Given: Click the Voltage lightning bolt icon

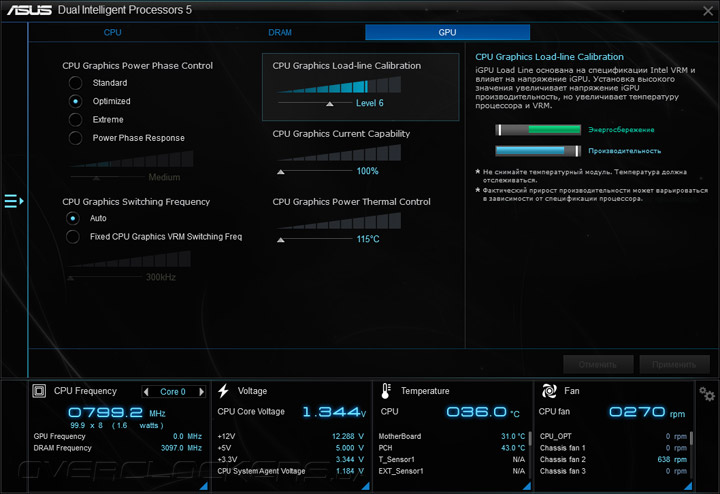Looking at the screenshot, I should tap(224, 391).
